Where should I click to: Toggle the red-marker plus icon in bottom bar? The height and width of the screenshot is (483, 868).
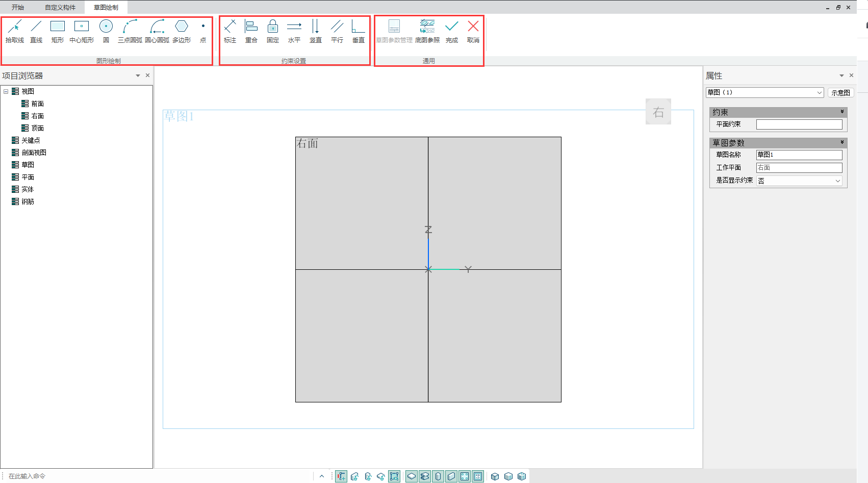[x=341, y=476]
